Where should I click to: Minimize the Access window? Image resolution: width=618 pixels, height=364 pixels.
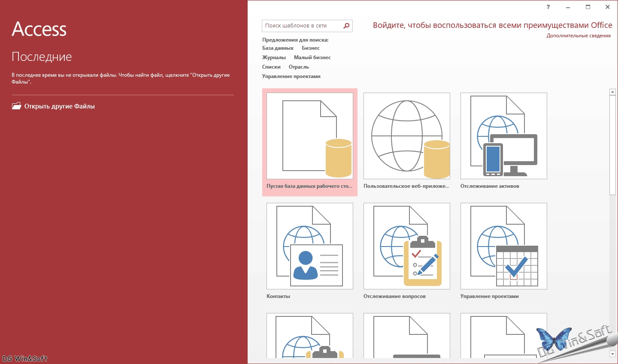568,7
